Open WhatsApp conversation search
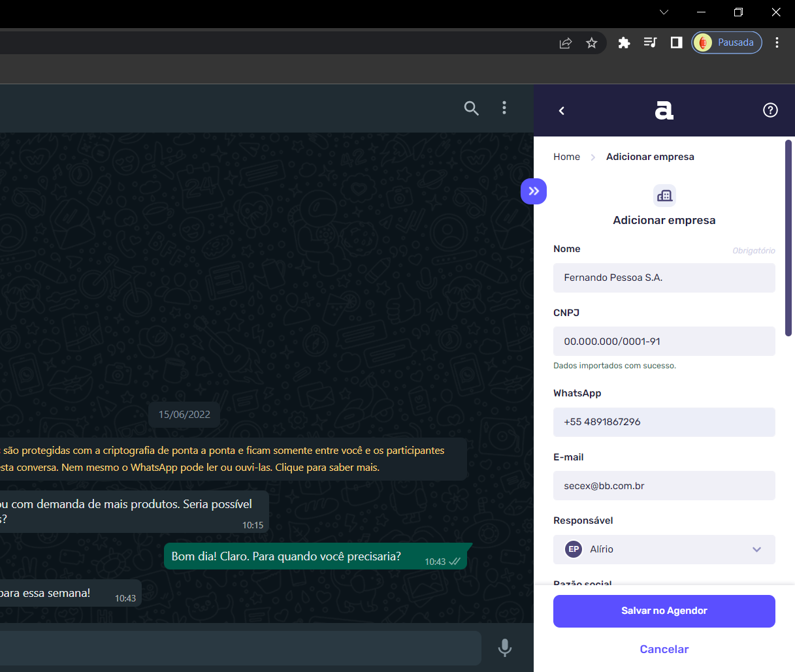This screenshot has height=672, width=795. 472,108
